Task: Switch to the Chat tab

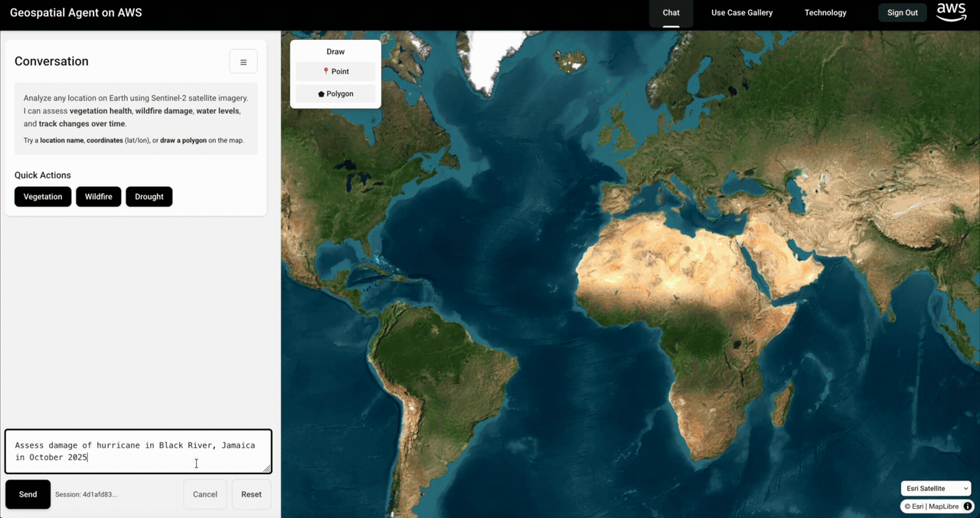Action: (x=671, y=13)
